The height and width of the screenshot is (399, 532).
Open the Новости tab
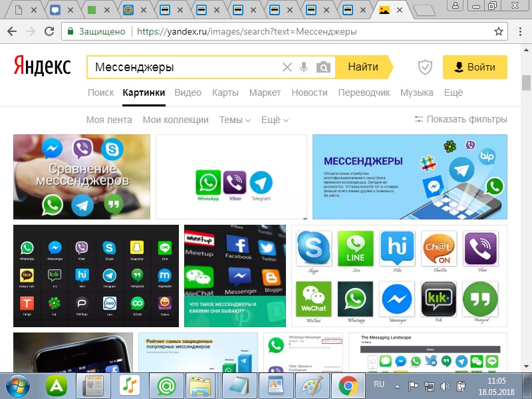point(309,92)
